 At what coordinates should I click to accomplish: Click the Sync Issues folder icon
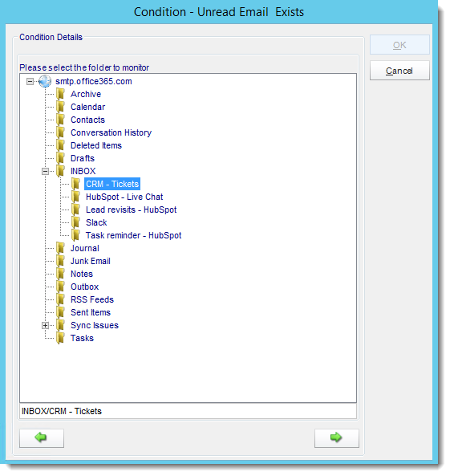61,325
